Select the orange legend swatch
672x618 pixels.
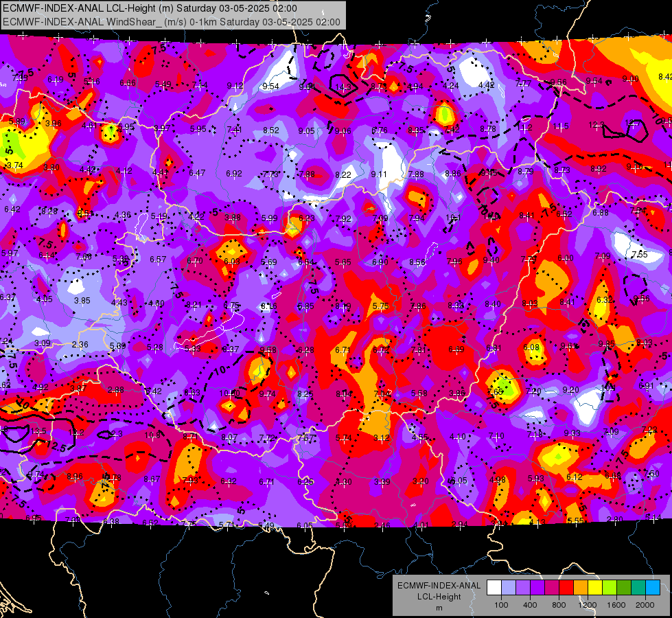click(580, 588)
